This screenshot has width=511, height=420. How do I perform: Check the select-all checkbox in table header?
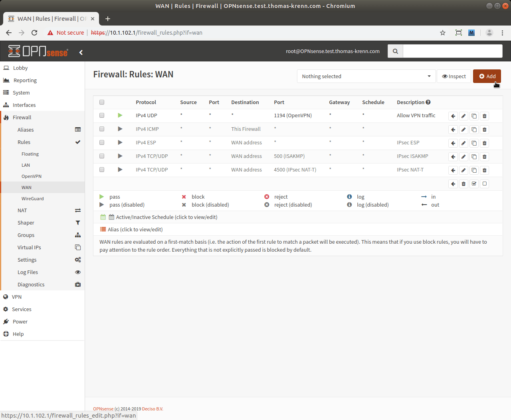coord(102,102)
